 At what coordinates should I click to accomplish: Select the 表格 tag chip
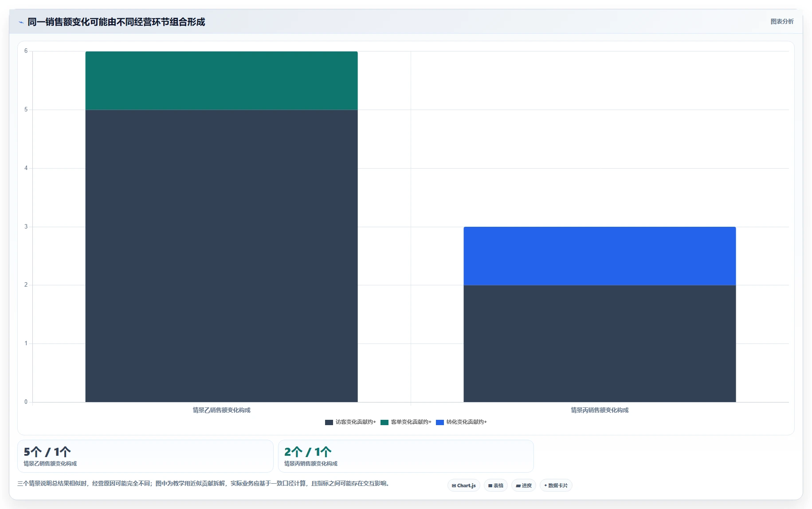(496, 485)
